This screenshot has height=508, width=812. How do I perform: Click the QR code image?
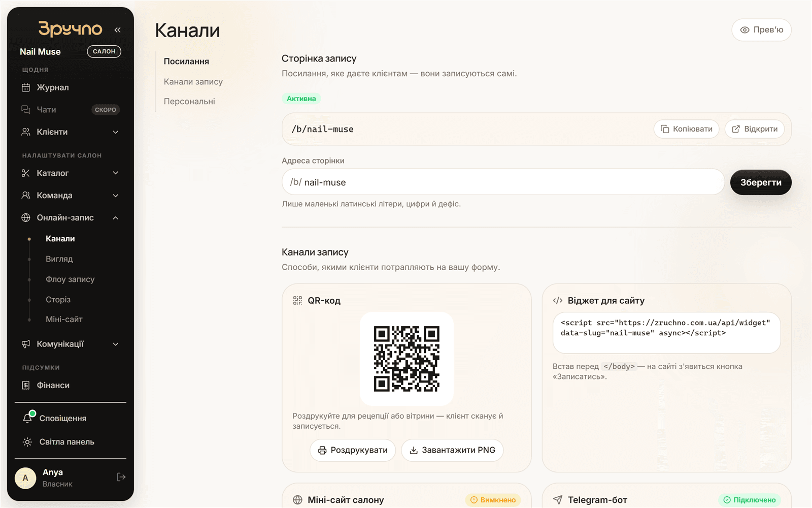tap(407, 359)
